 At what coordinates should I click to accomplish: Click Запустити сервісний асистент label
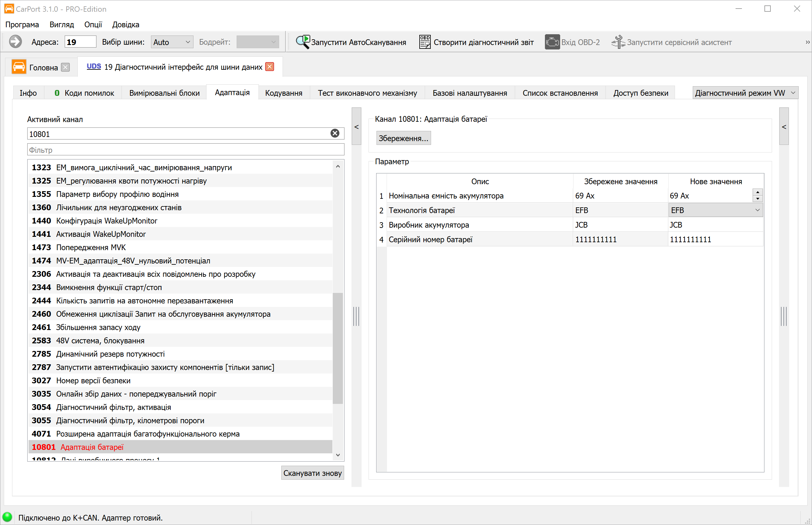(x=679, y=42)
